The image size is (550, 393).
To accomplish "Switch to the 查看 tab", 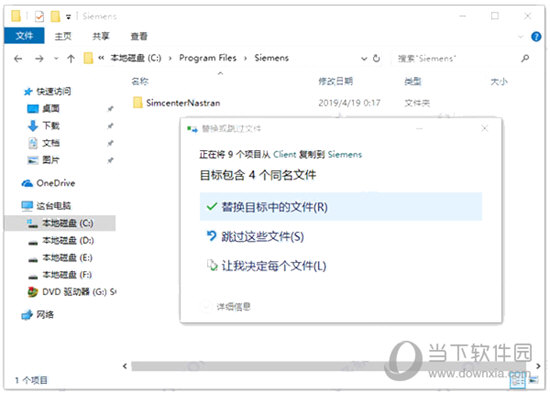I will 139,36.
